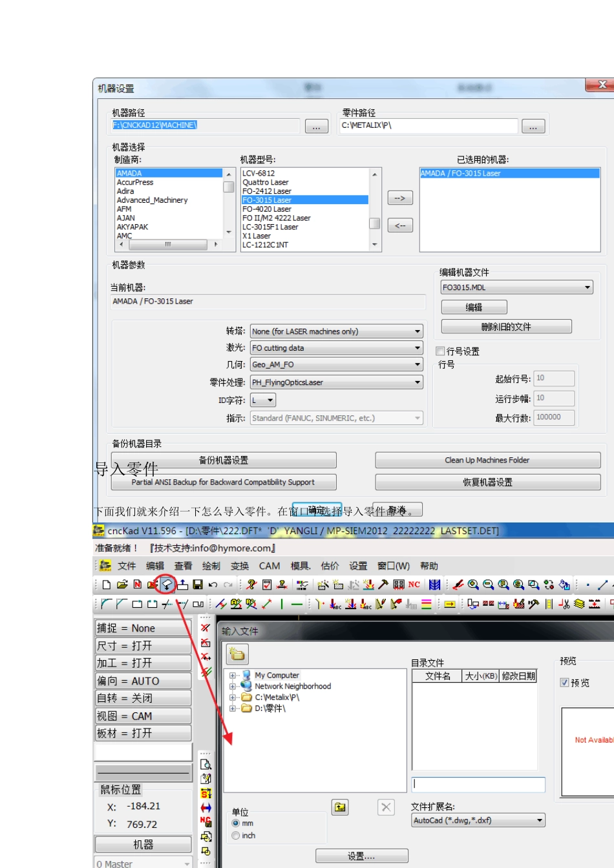Click the rectangle draw icon in second toolbar

tap(137, 604)
